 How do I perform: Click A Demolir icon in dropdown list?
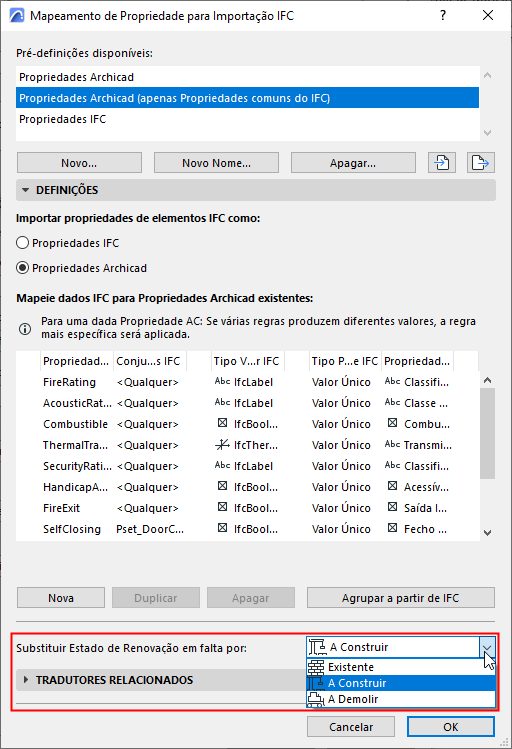[x=316, y=699]
